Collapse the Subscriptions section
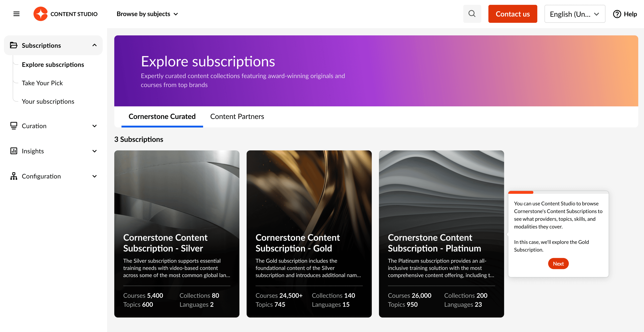Viewport: 644px width, 332px height. 94,45
